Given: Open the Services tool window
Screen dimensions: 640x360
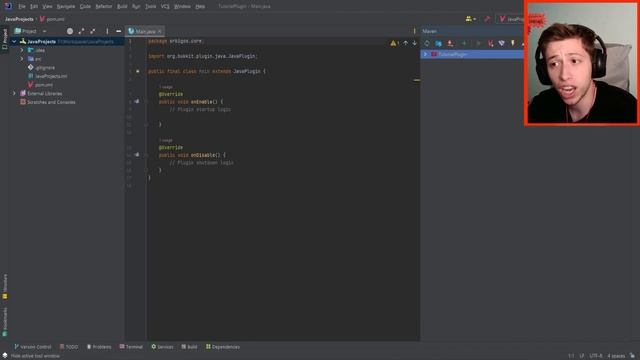Looking at the screenshot, I should point(162,347).
